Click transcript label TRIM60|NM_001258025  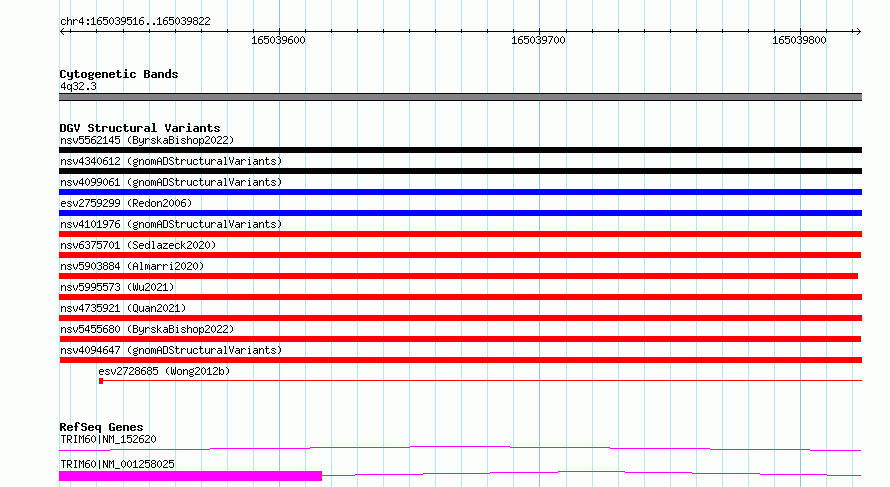pyautogui.click(x=117, y=464)
